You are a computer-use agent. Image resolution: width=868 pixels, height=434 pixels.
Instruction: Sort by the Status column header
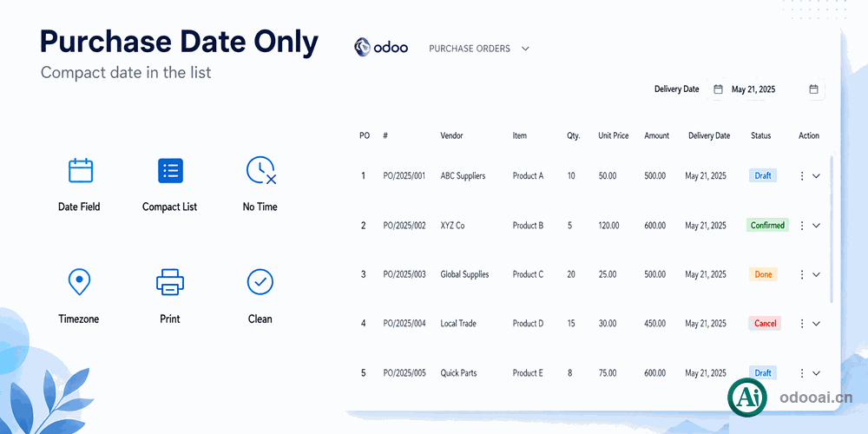[x=760, y=135]
